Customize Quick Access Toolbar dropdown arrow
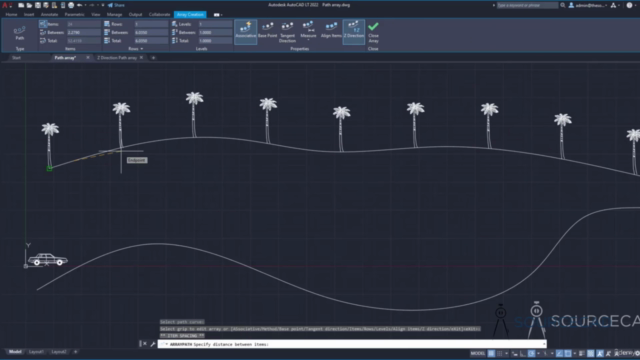This screenshot has width=640, height=360. pyautogui.click(x=103, y=5)
